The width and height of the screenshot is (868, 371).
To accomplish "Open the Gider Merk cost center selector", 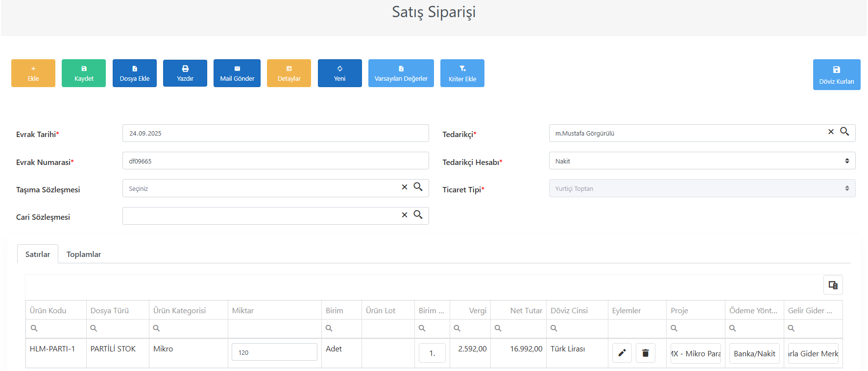I will [813, 353].
